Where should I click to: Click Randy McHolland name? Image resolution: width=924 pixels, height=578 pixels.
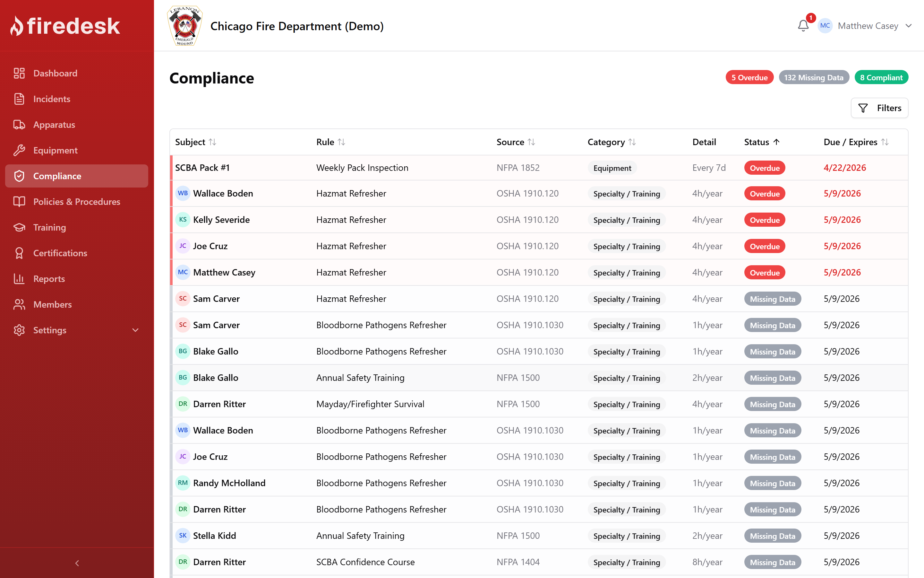coord(229,483)
